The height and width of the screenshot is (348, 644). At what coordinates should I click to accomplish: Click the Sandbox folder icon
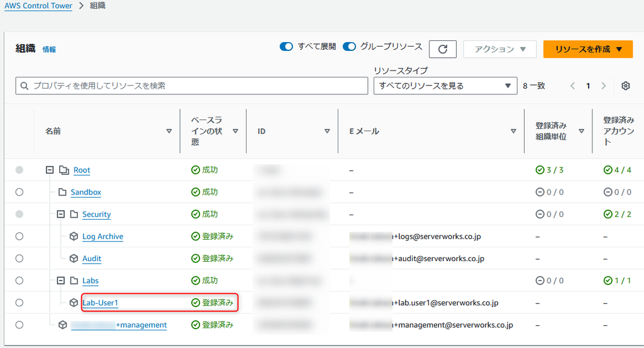[x=62, y=192]
